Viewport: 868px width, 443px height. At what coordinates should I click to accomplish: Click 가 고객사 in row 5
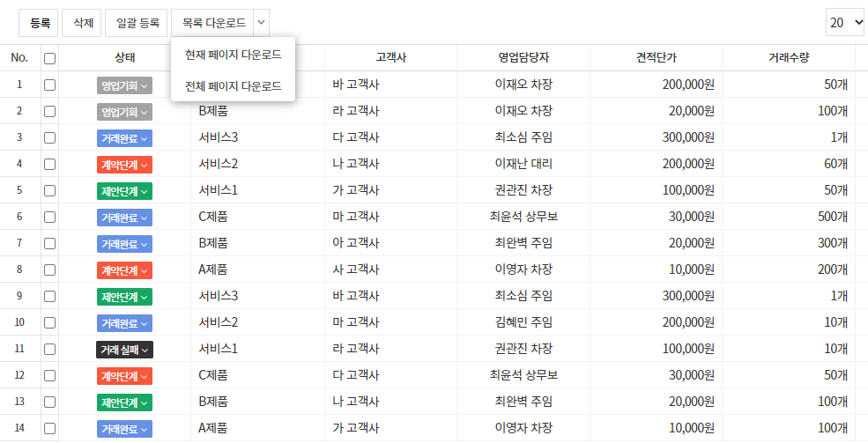coord(356,190)
